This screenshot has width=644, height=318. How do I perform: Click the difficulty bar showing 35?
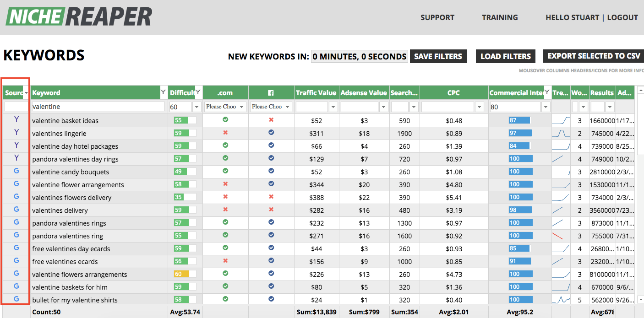coord(185,197)
